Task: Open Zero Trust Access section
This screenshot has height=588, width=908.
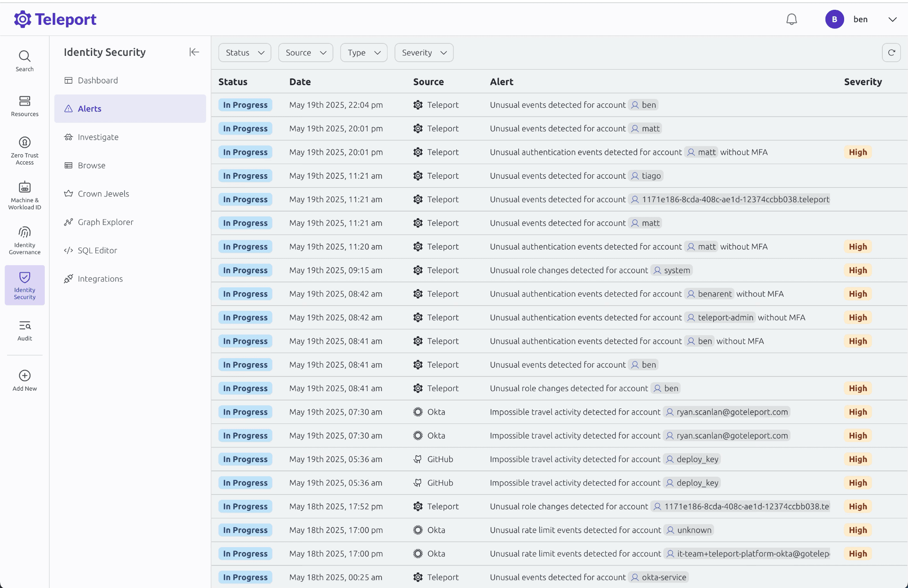Action: (x=25, y=151)
